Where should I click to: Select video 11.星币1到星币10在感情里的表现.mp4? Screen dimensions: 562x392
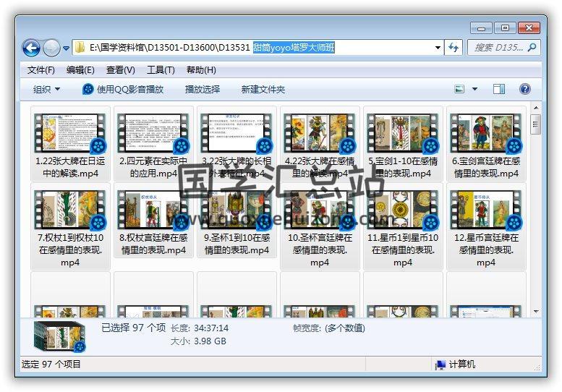[x=403, y=226]
